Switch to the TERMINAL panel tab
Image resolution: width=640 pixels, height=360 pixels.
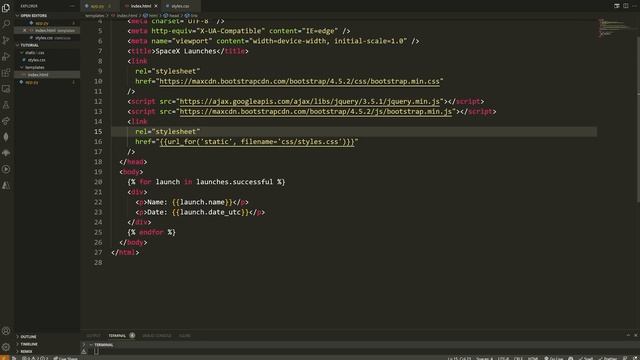[117, 336]
